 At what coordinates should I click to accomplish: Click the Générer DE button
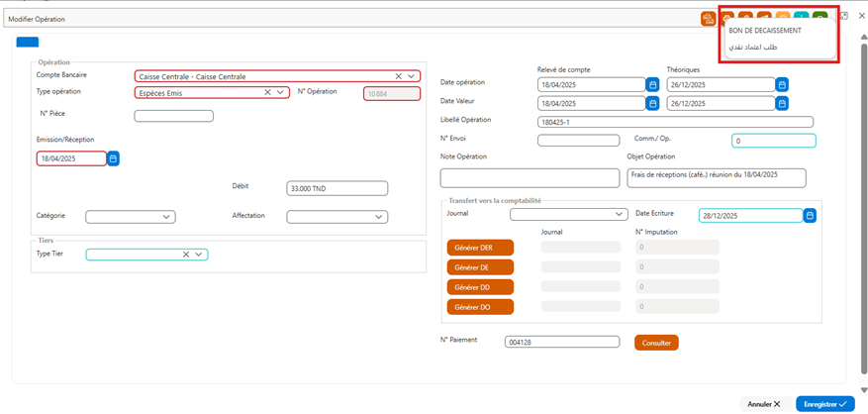pyautogui.click(x=480, y=267)
